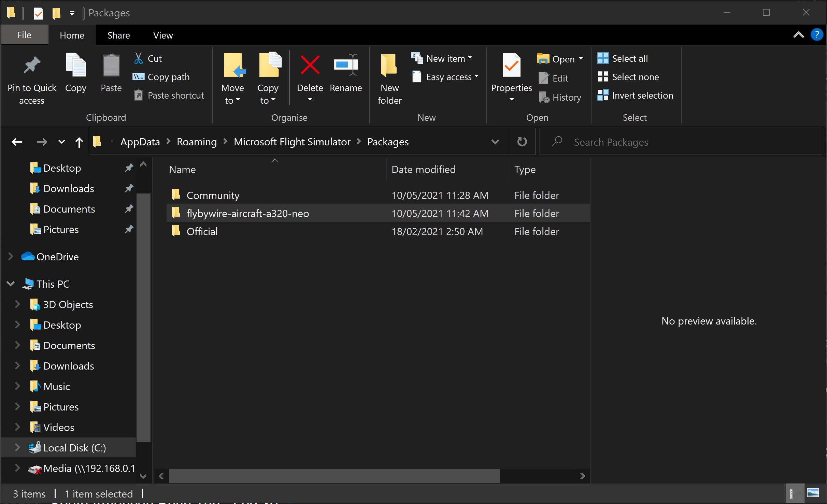827x504 pixels.
Task: Open the View ribbon tab
Action: pos(163,35)
